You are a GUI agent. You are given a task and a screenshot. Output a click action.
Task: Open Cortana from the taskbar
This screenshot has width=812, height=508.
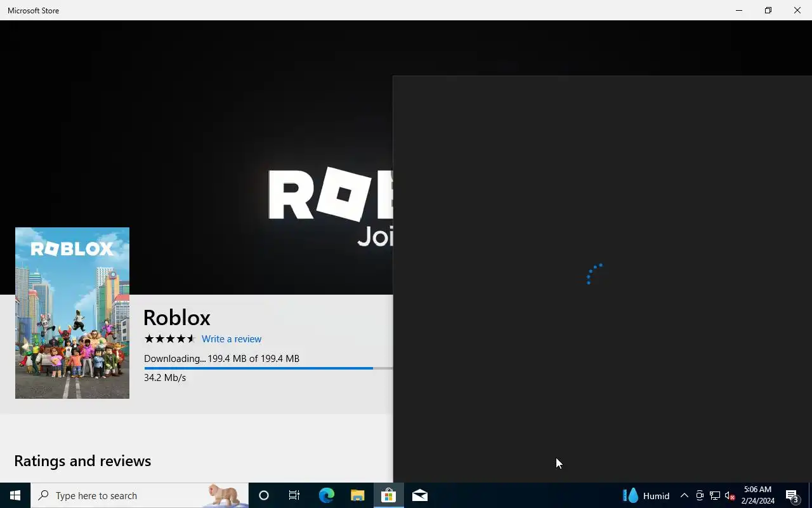[264, 495]
